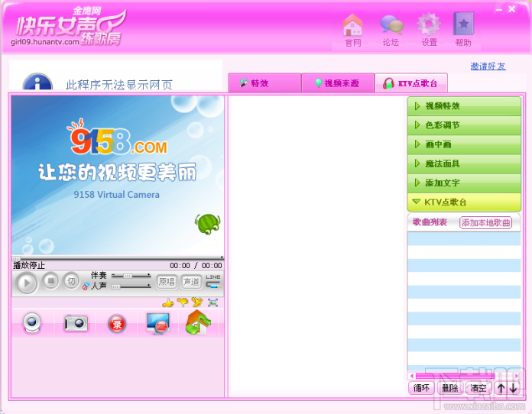Viewport: 532px width, 414px height.
Task: Click the applause hands icon
Action: 196,302
